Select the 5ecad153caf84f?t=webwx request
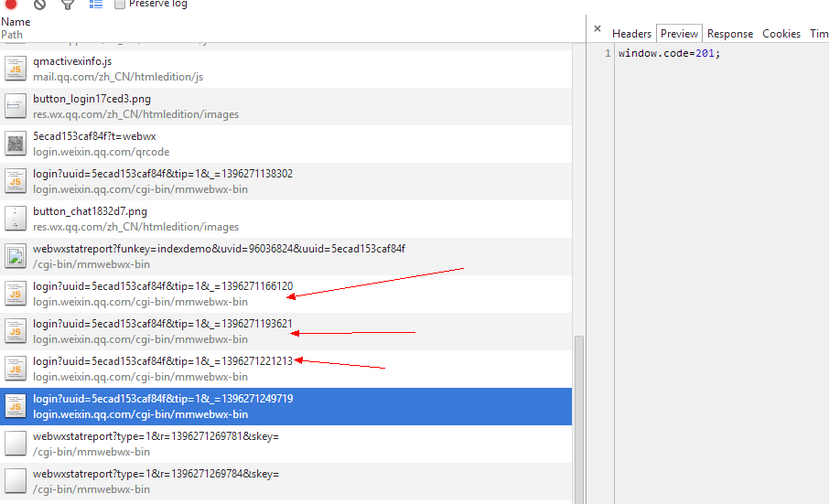This screenshot has width=829, height=504. pos(285,144)
